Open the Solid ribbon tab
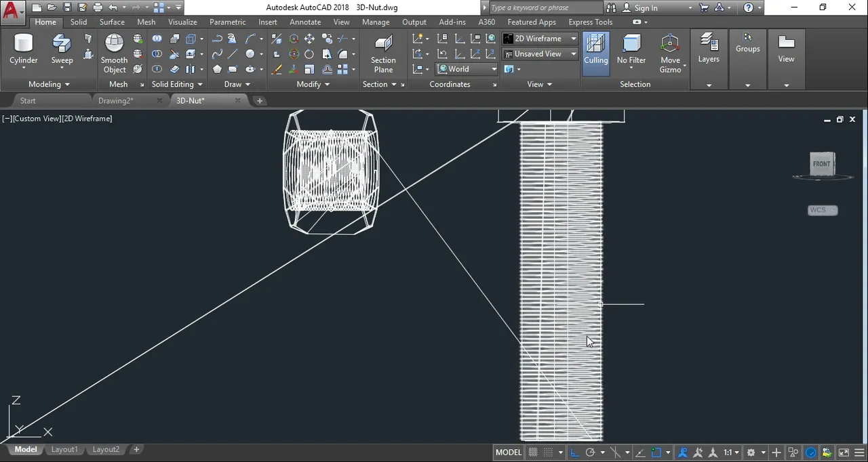Screen dimensions: 868x462 point(79,22)
